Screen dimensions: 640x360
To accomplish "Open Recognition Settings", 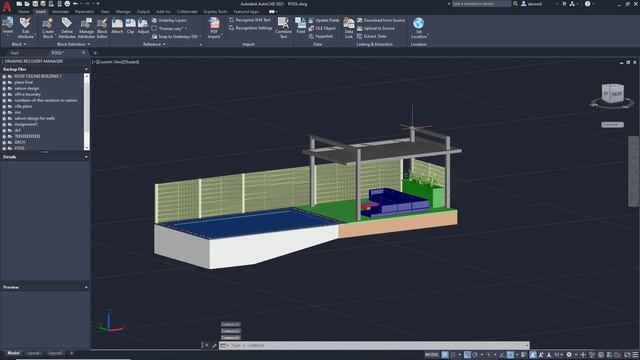I will tap(250, 28).
